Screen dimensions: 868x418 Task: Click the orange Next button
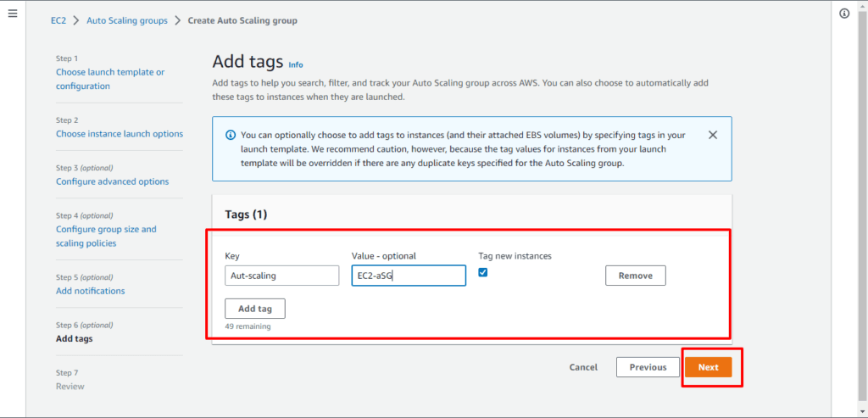pos(708,367)
